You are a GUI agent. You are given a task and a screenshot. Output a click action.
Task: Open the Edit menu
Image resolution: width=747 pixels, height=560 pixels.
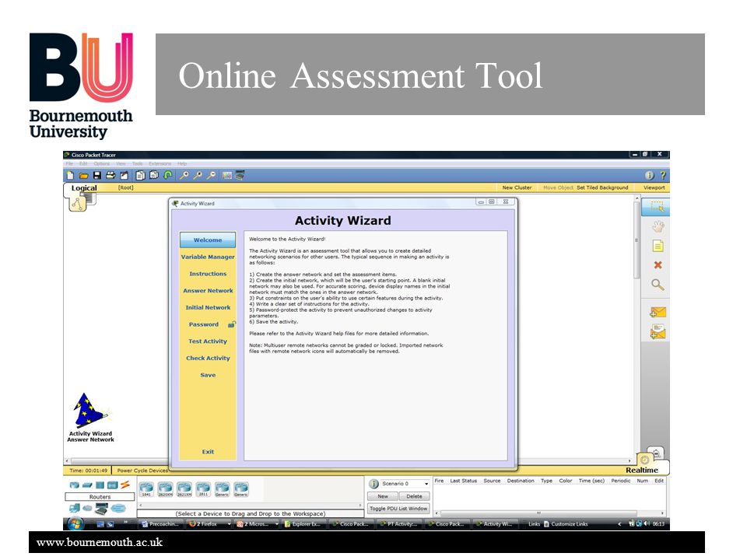[83, 164]
